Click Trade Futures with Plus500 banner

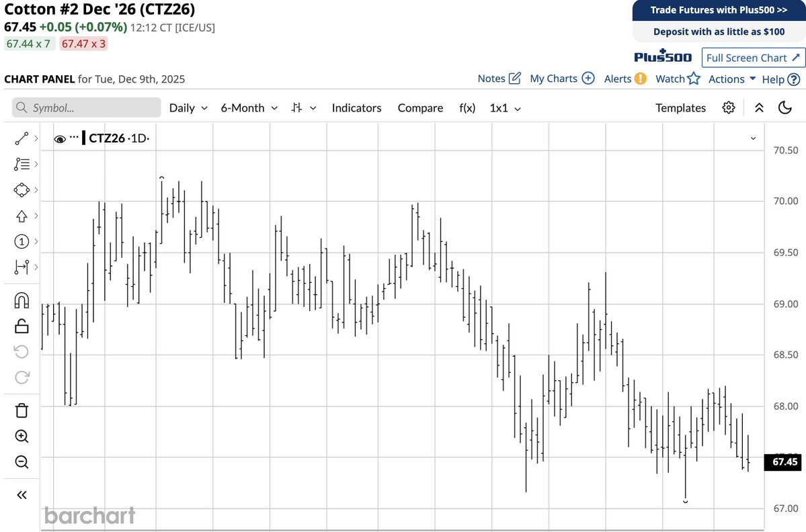719,10
